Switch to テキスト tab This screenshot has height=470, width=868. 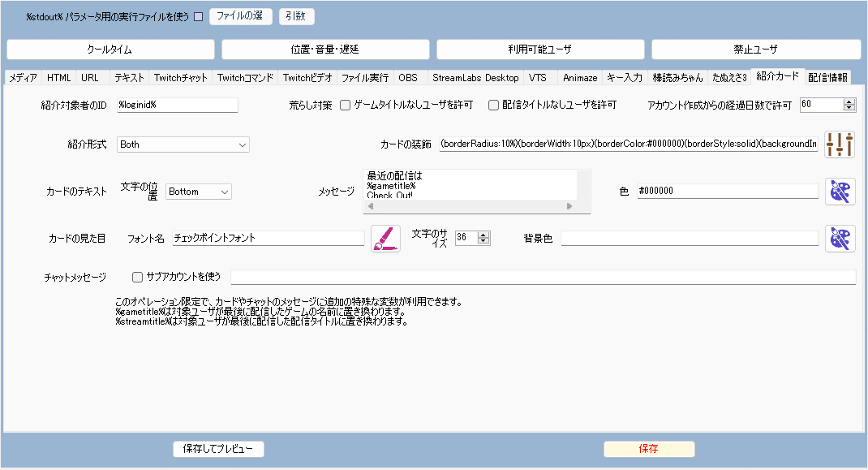(129, 78)
